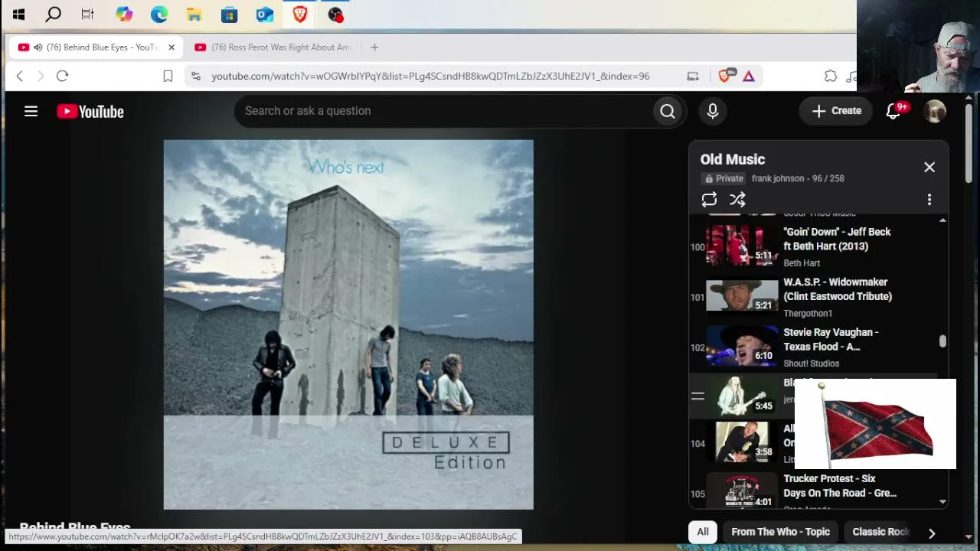
Task: Select the From The Who - Topic chip
Action: 780,532
